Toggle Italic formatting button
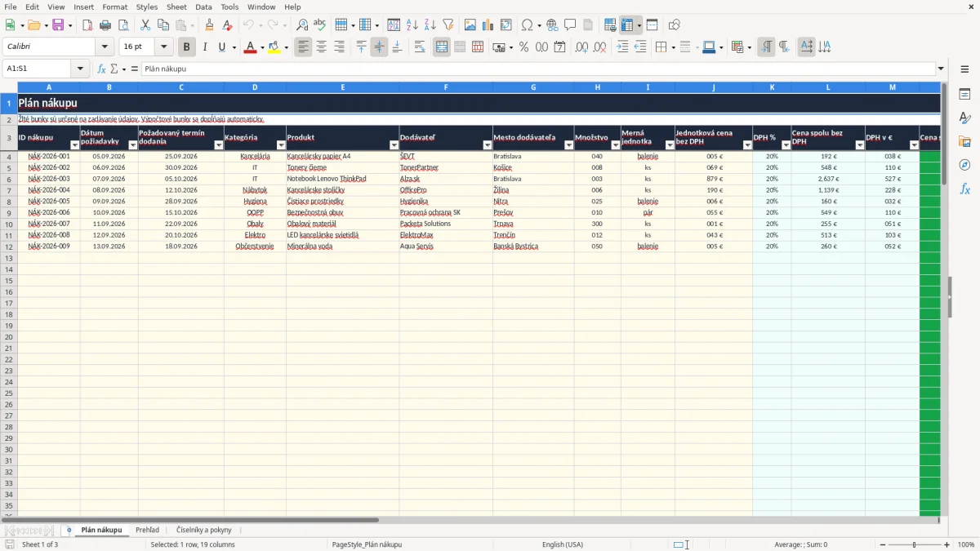980x551 pixels. [204, 47]
